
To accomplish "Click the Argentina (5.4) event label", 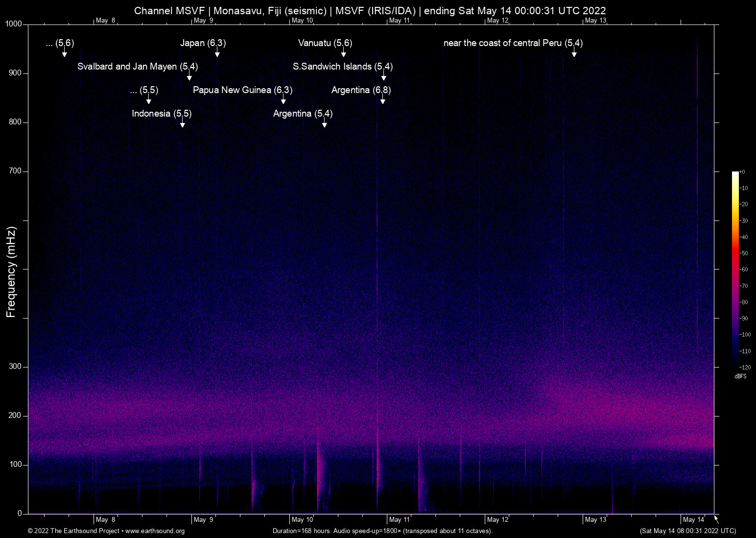I will pos(302,114).
